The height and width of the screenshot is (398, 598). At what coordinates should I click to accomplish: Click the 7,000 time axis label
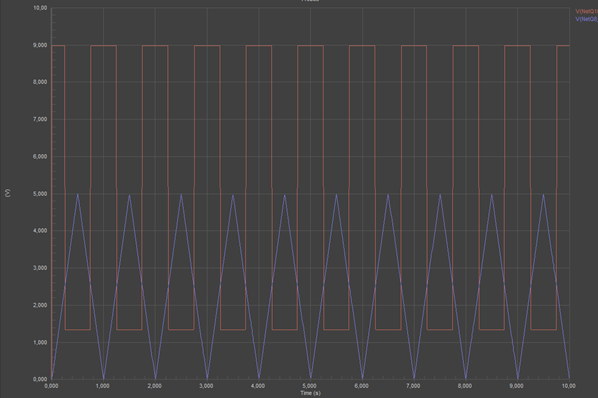pos(413,386)
